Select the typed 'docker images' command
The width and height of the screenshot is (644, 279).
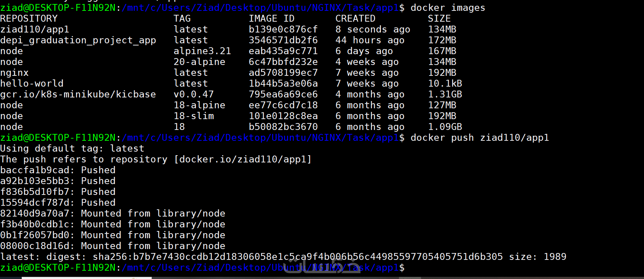coord(448,8)
